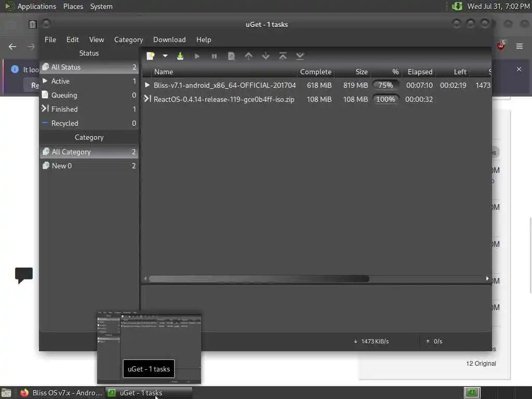The height and width of the screenshot is (399, 532).
Task: Filter by Finished status
Action: point(89,109)
